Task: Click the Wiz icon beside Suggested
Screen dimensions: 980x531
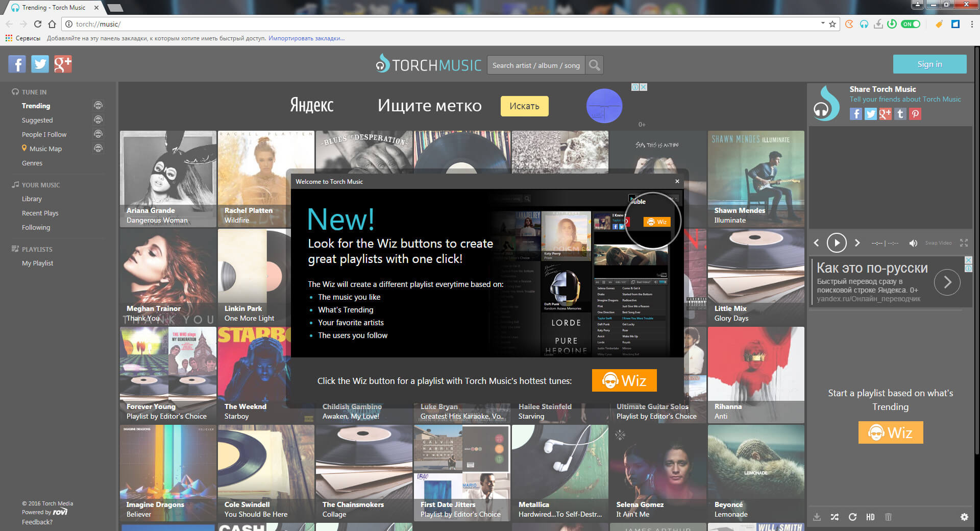Action: 99,119
